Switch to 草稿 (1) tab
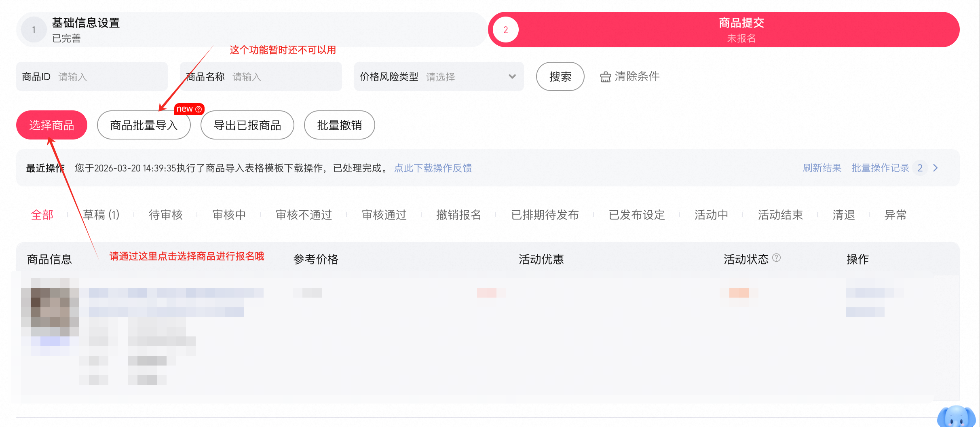 (x=101, y=215)
